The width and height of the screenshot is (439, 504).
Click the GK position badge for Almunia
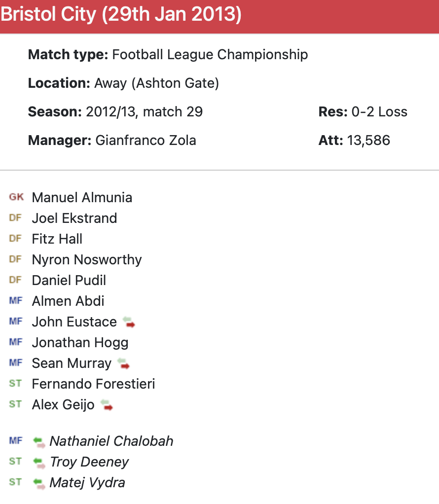click(16, 198)
